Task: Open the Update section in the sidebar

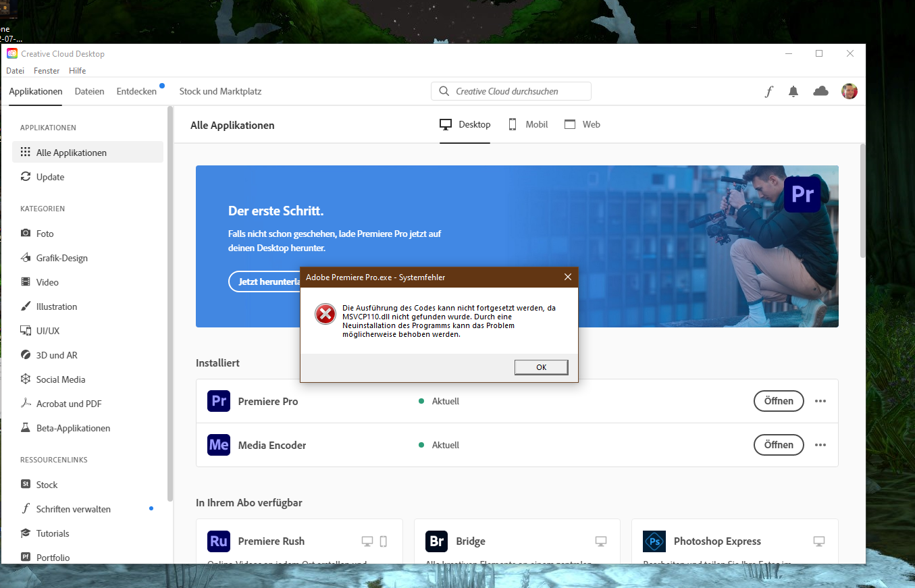Action: 88,177
